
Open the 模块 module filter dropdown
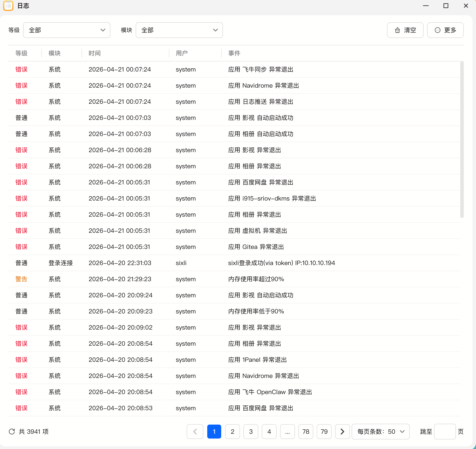(x=179, y=30)
